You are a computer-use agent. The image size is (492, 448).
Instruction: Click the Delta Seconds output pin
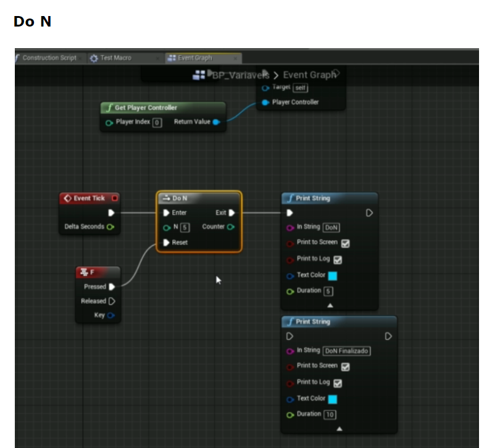click(110, 227)
